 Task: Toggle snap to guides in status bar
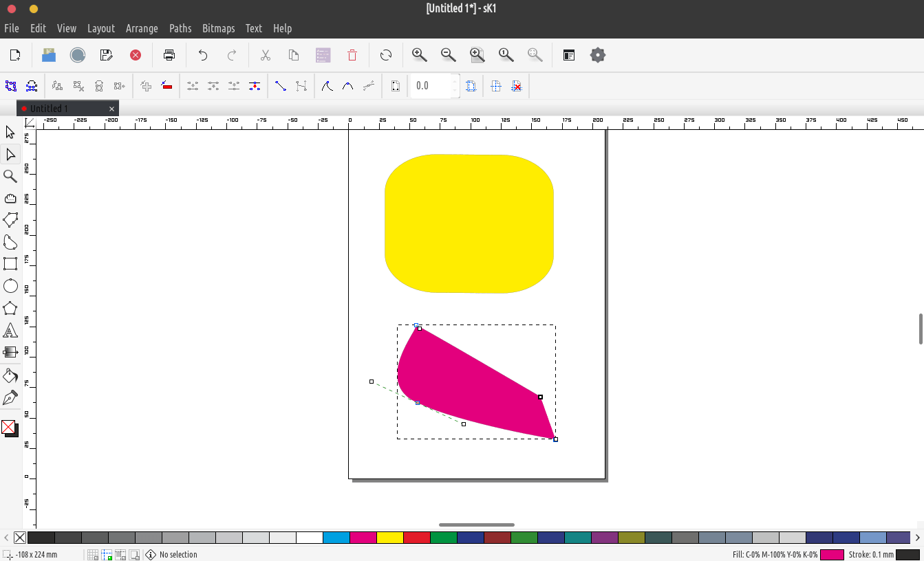pos(107,555)
